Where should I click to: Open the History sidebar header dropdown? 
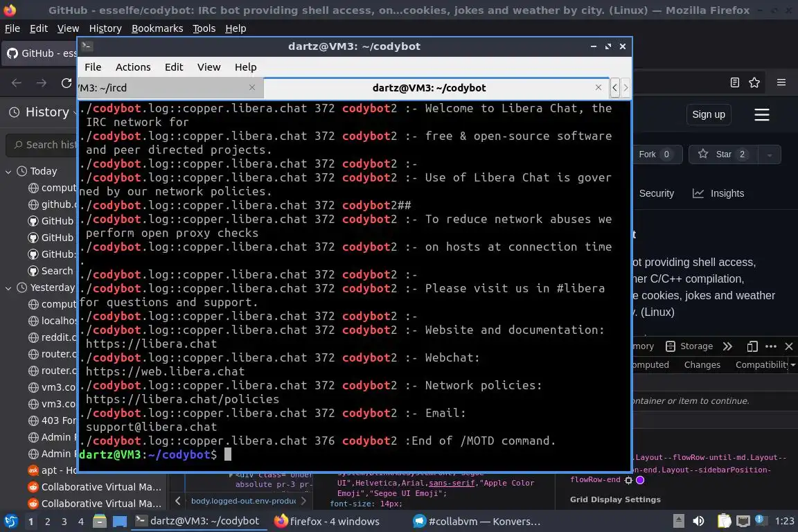pyautogui.click(x=42, y=112)
